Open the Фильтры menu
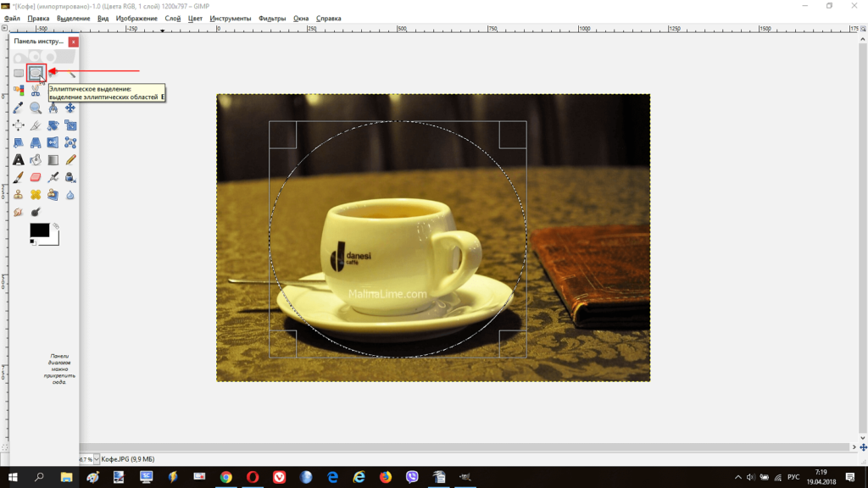Viewport: 868px width, 488px height. (272, 18)
